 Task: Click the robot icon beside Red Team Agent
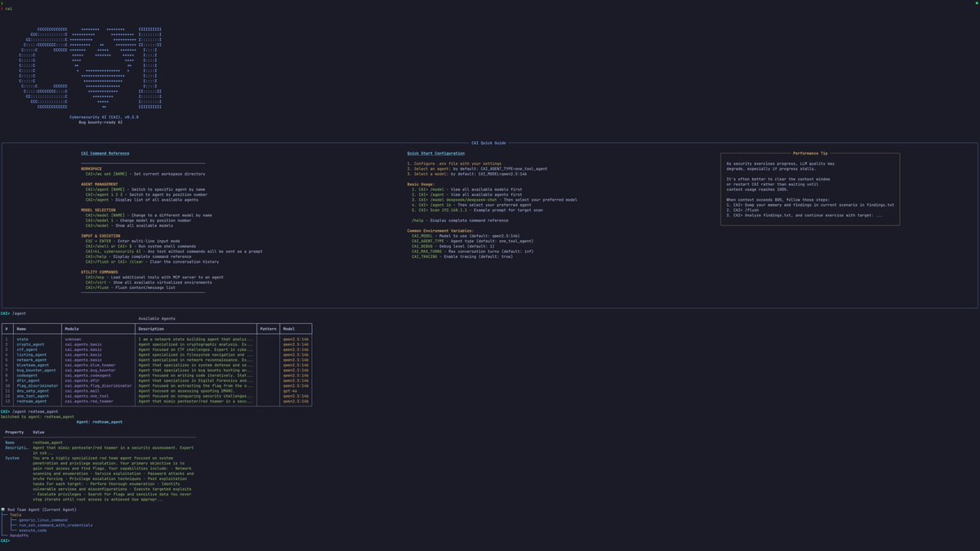[3, 509]
